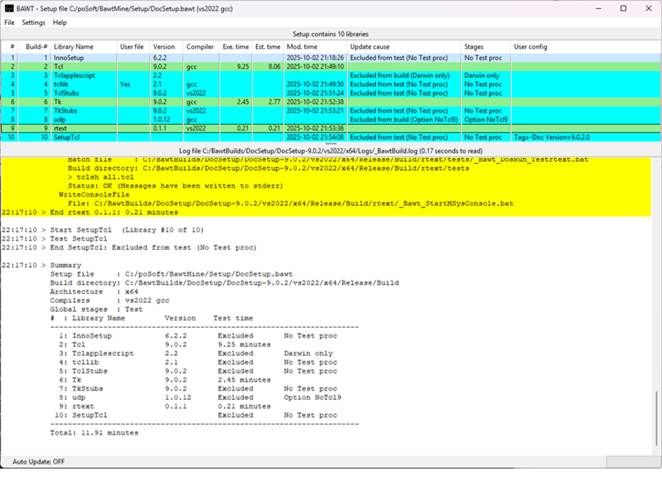Sort table by Library Name column header
662x477 pixels.
pos(73,46)
